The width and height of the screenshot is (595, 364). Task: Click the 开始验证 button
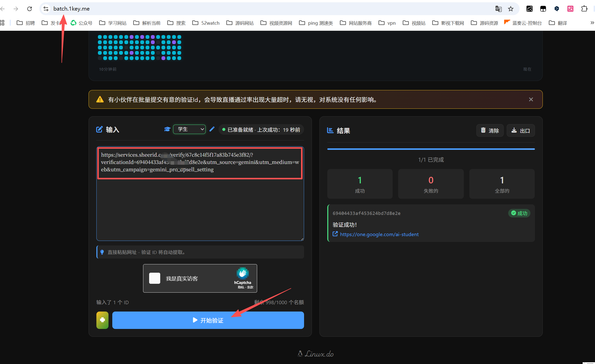208,320
